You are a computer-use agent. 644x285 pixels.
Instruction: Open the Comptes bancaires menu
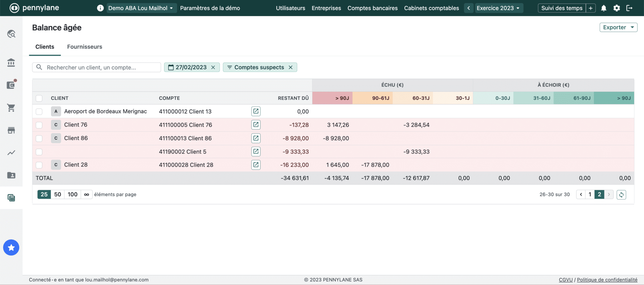[372, 8]
